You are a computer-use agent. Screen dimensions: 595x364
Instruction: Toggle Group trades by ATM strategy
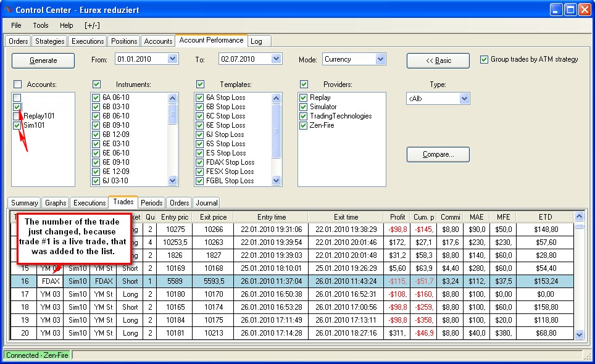tap(484, 60)
